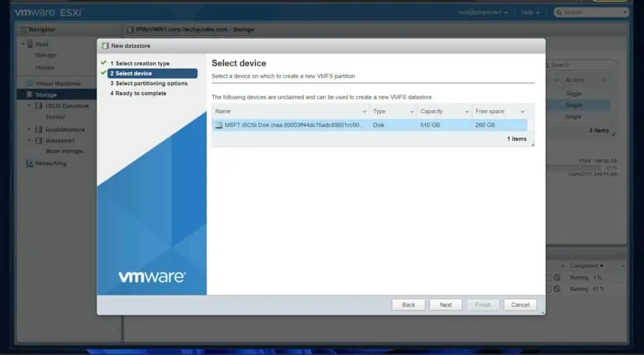
Task: Select the MSFT iSCSI Disk row name
Action: [x=294, y=125]
